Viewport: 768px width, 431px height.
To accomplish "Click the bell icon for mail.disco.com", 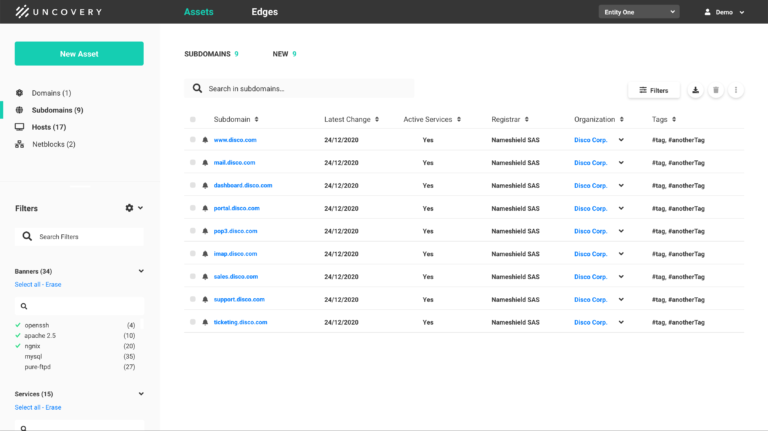I will pyautogui.click(x=205, y=163).
